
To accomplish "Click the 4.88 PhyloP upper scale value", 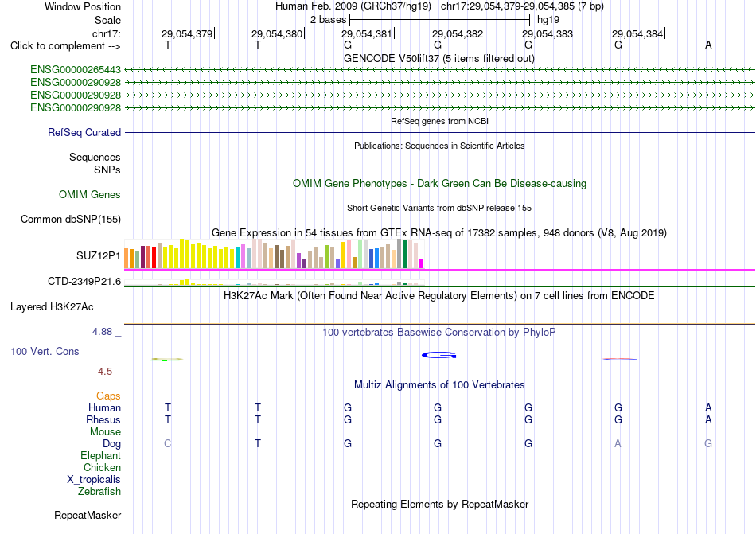I will pos(102,332).
